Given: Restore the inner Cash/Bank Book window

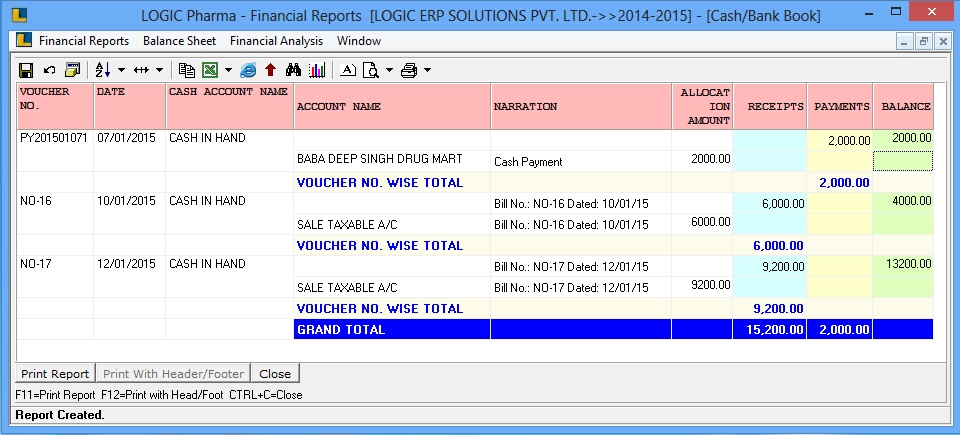Looking at the screenshot, I should pyautogui.click(x=924, y=42).
